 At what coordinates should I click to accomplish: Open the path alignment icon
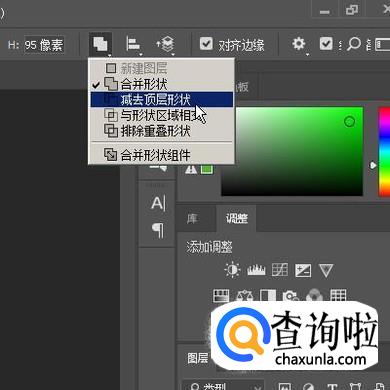pyautogui.click(x=134, y=44)
